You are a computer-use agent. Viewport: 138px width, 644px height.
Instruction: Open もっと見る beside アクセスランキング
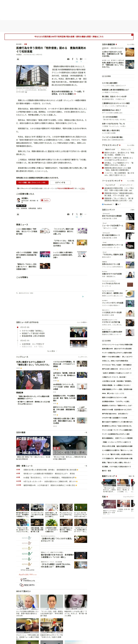[x=131, y=145]
